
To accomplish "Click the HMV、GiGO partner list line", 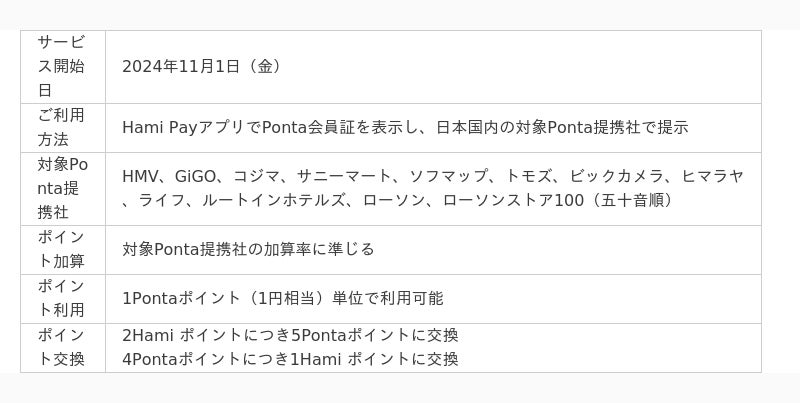I will (x=432, y=176).
